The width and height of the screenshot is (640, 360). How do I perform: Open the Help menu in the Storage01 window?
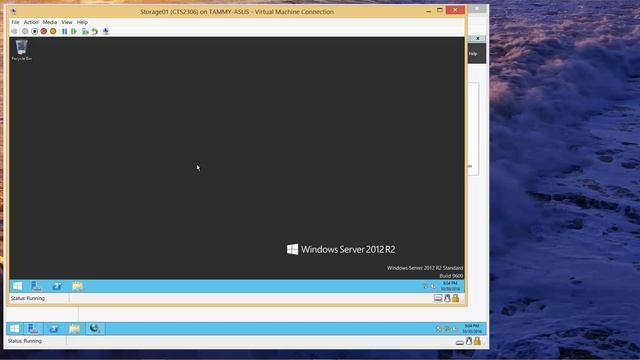click(82, 22)
